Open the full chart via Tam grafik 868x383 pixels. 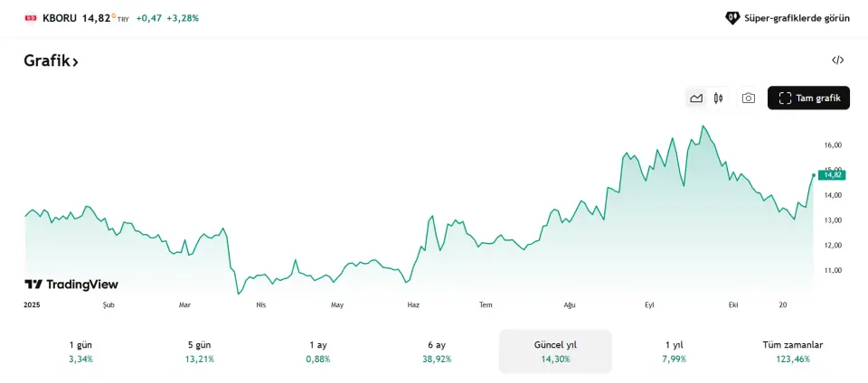pyautogui.click(x=808, y=98)
